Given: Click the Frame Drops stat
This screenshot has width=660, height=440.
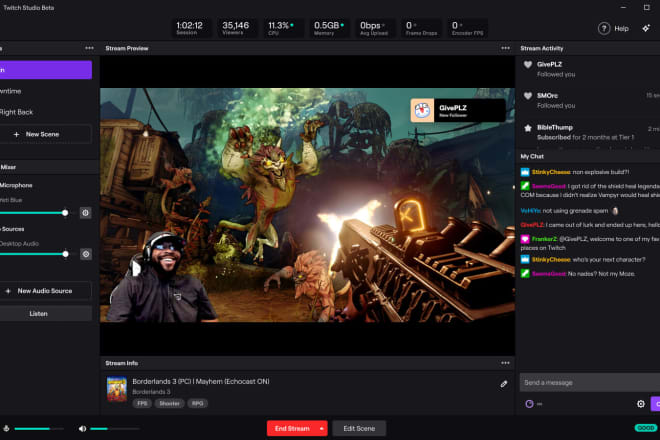Looking at the screenshot, I should click(421, 28).
